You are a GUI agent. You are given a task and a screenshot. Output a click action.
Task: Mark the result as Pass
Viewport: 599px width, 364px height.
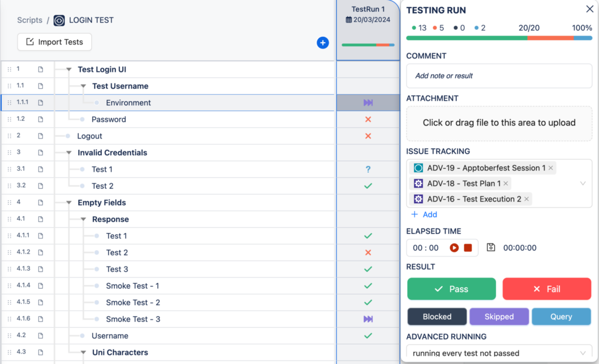pyautogui.click(x=451, y=289)
